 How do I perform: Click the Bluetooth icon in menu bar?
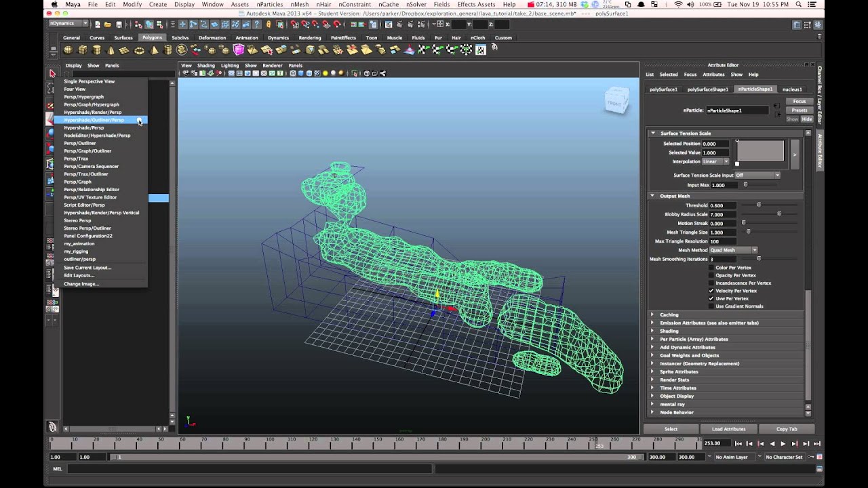click(666, 4)
